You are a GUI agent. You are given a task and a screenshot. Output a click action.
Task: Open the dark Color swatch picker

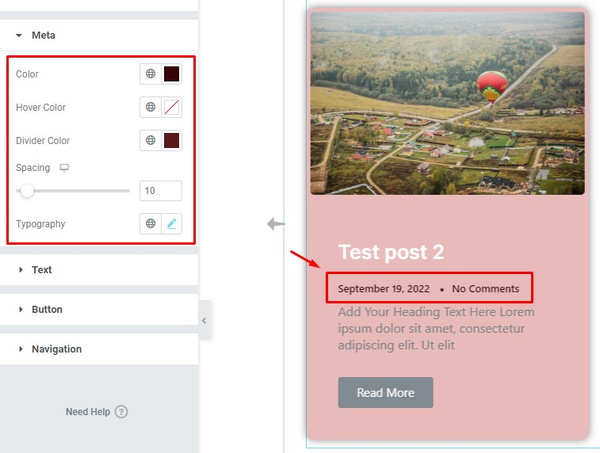coord(171,74)
